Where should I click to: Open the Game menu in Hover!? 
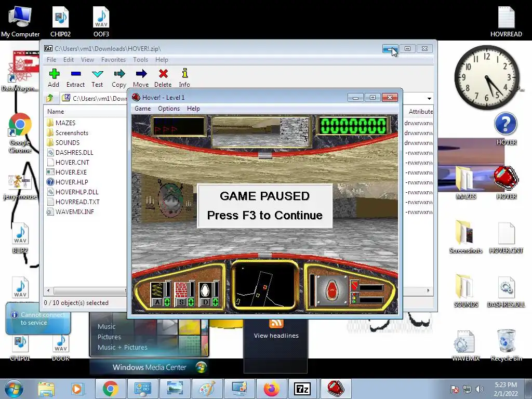(x=142, y=109)
